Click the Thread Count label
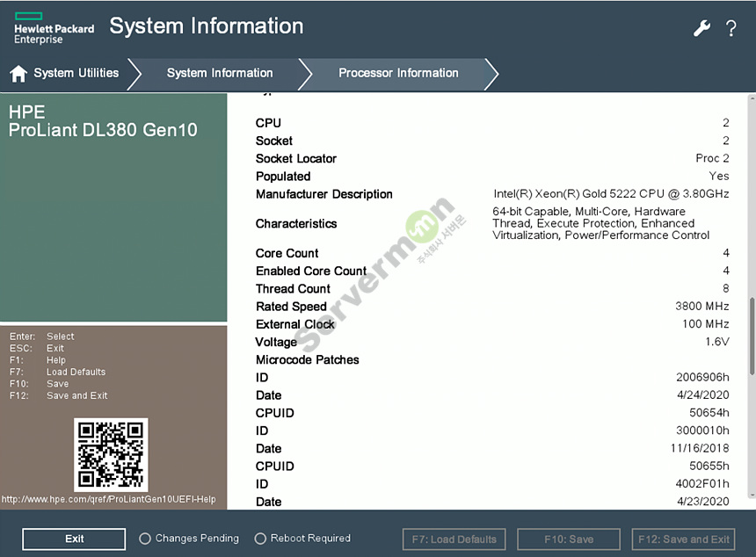756x557 pixels. coord(293,289)
